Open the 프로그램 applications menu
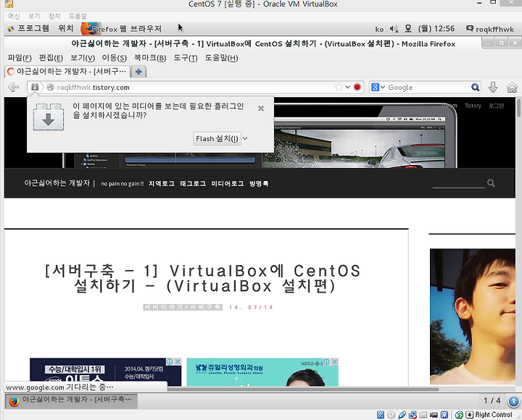This screenshot has height=420, width=522. point(28,28)
